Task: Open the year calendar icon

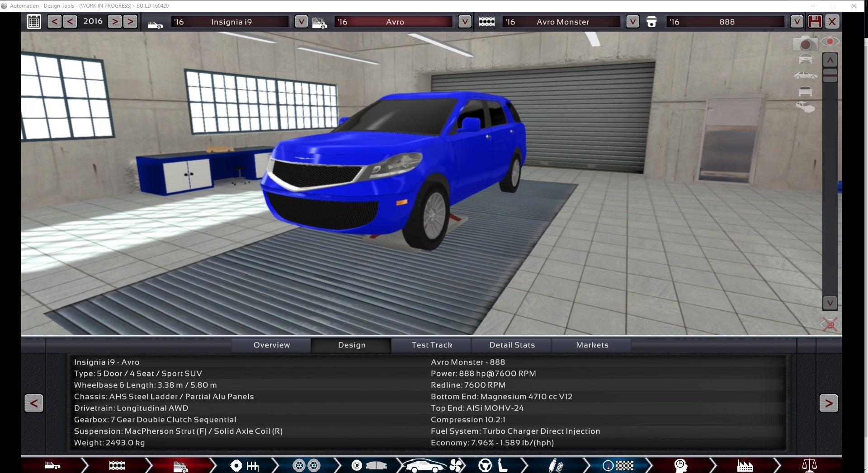Action: tap(34, 21)
